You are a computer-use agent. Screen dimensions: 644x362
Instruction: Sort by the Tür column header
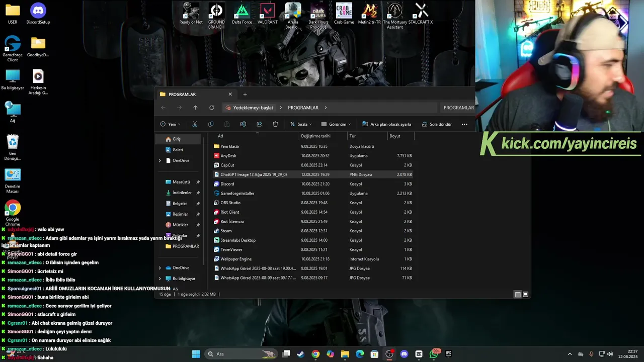pos(367,136)
